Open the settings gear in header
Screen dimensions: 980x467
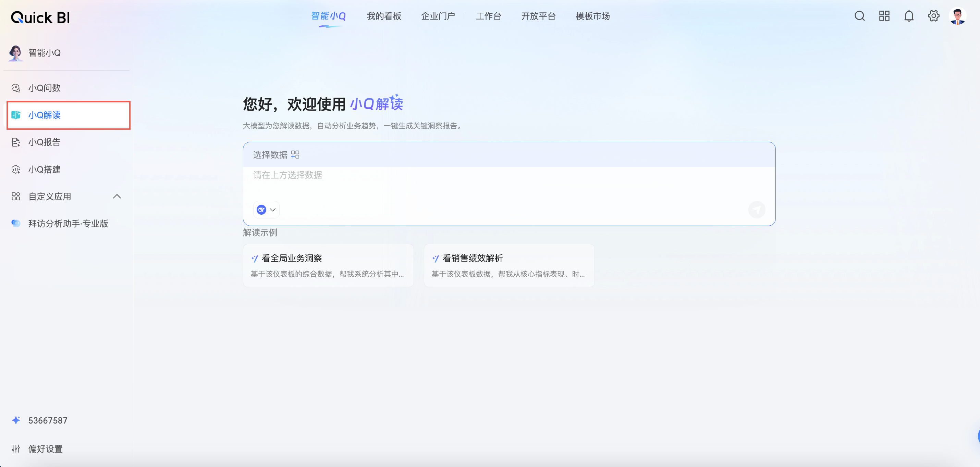coord(934,16)
